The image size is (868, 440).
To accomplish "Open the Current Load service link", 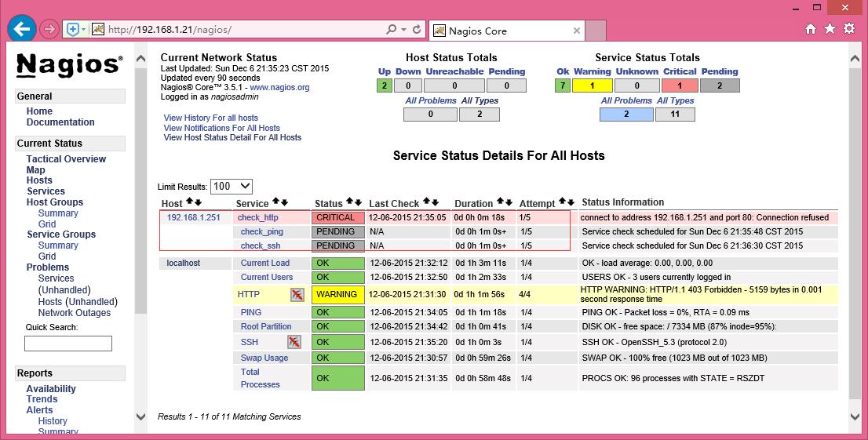I will pos(265,263).
